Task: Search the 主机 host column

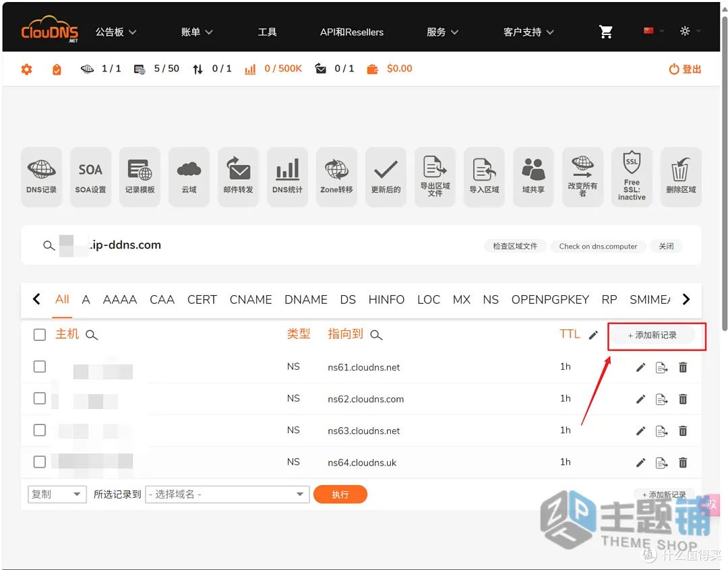Action: [x=92, y=335]
